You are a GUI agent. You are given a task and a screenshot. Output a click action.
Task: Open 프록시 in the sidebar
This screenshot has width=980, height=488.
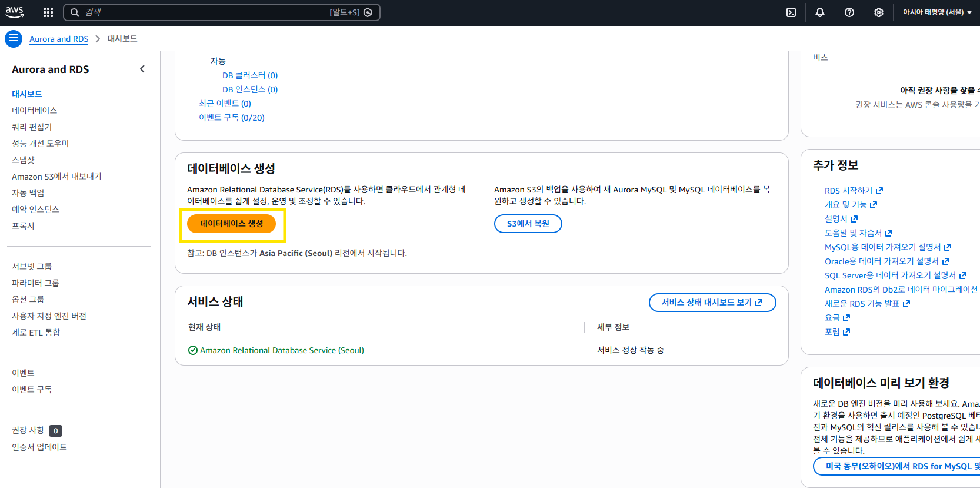23,225
